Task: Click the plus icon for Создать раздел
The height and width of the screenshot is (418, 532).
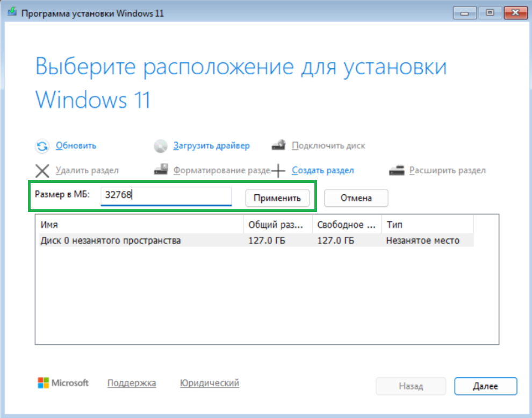Action: (x=278, y=171)
